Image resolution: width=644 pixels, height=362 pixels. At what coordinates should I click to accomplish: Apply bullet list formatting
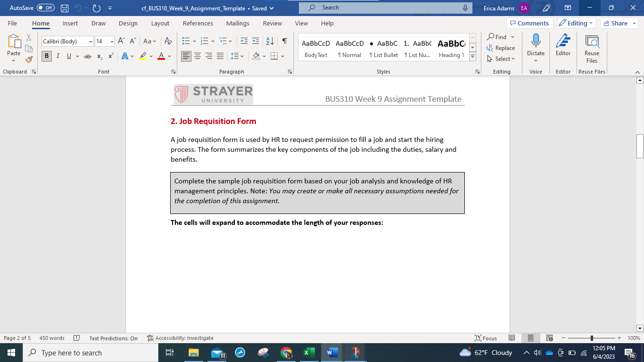pos(186,41)
